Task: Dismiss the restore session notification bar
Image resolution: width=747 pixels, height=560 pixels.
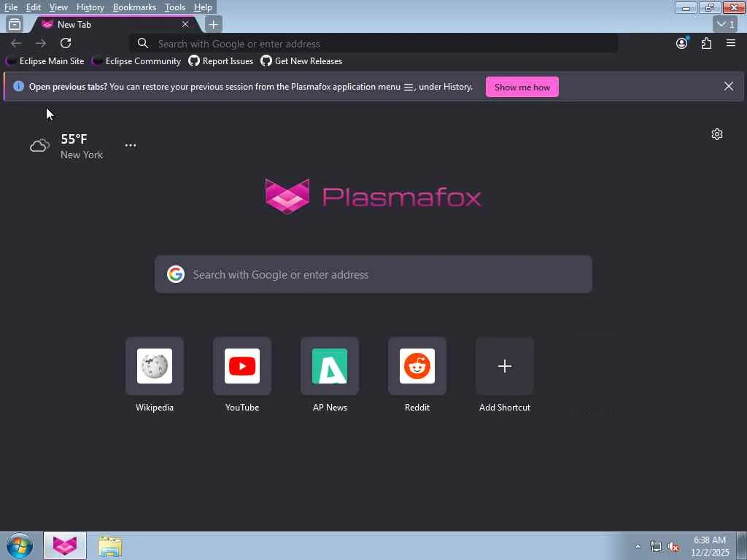Action: 729,86
